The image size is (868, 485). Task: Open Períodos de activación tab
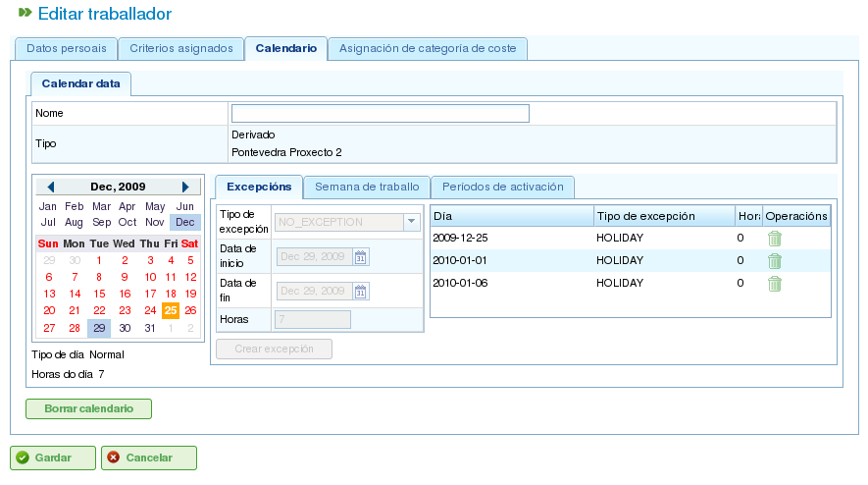click(x=502, y=187)
